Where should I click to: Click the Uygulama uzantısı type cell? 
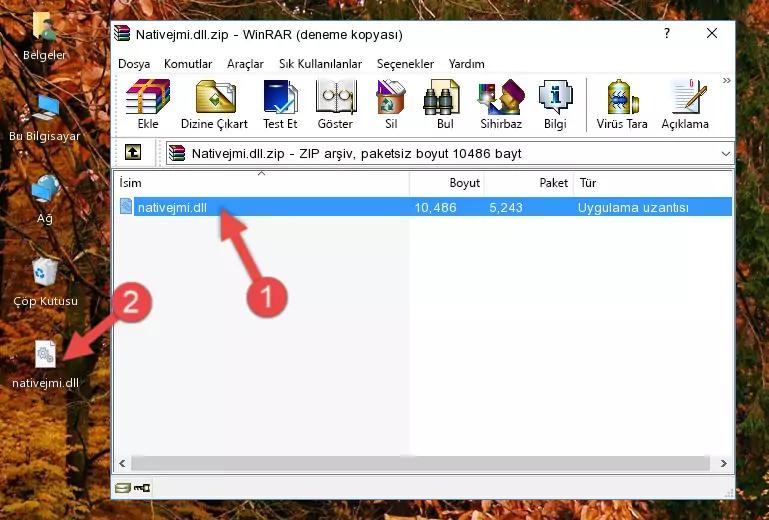(633, 208)
